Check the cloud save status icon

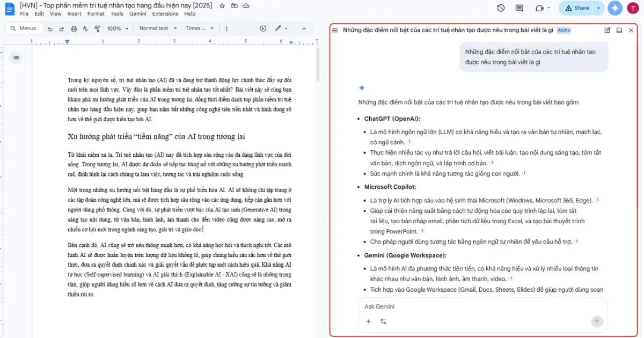point(246,5)
